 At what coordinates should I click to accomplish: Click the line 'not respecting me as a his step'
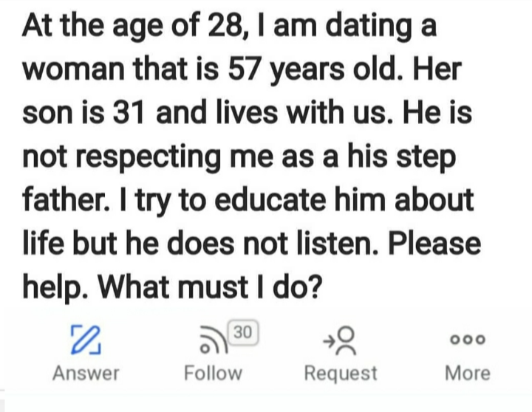(x=239, y=158)
